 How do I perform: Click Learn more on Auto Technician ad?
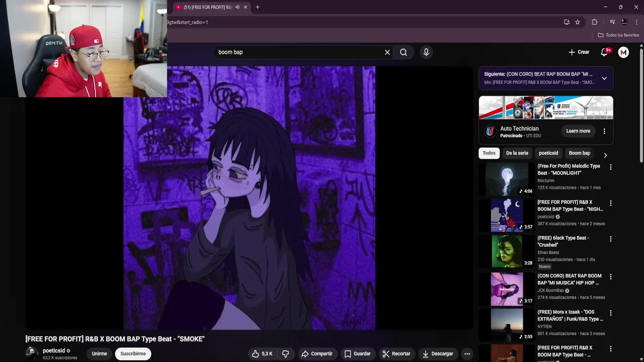click(578, 131)
